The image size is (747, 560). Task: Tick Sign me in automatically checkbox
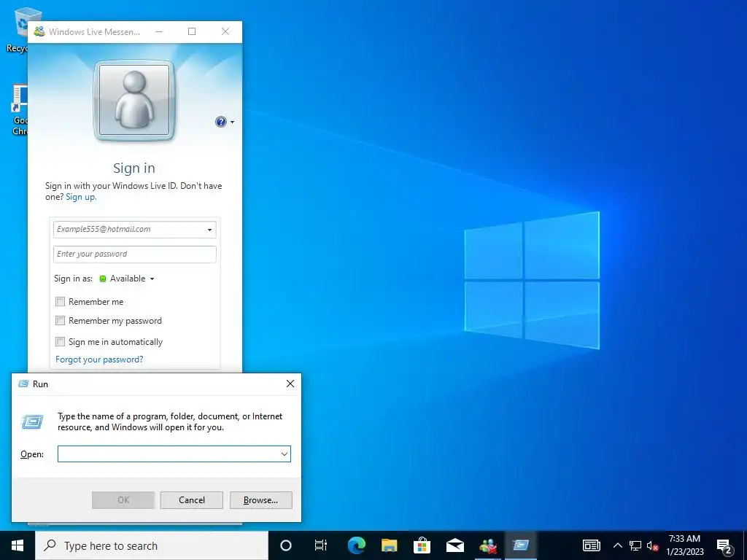click(x=60, y=341)
